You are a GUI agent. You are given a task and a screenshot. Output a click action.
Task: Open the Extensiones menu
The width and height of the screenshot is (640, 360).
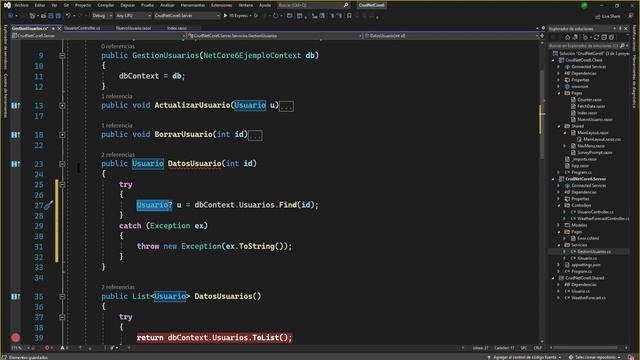[x=221, y=5]
